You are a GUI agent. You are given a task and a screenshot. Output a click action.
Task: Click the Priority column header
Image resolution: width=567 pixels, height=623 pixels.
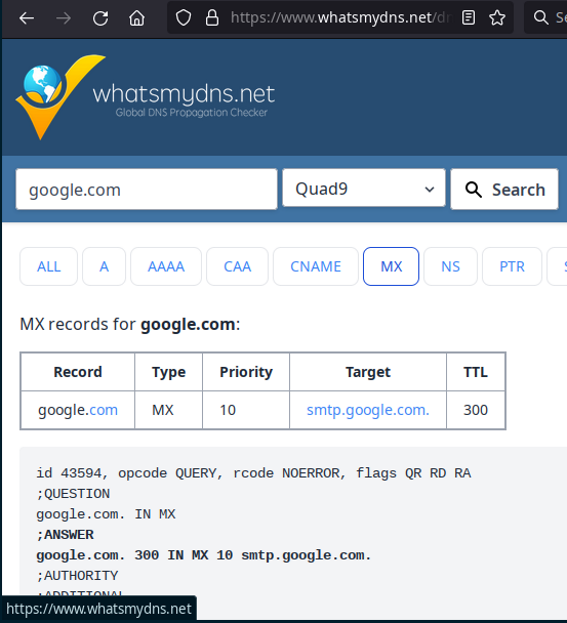click(246, 372)
